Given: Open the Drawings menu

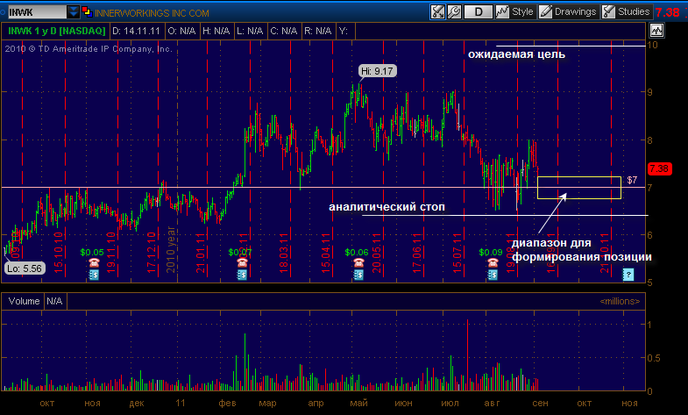Looking at the screenshot, I should tap(575, 12).
